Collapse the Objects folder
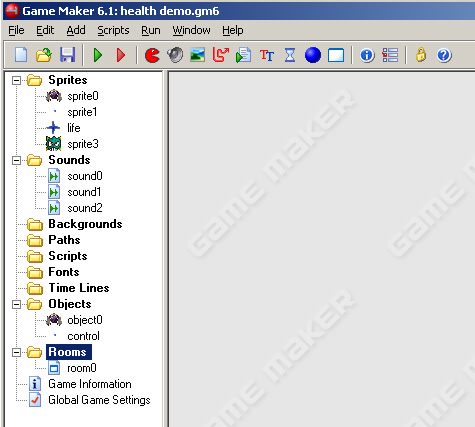This screenshot has width=475, height=427. 16,304
